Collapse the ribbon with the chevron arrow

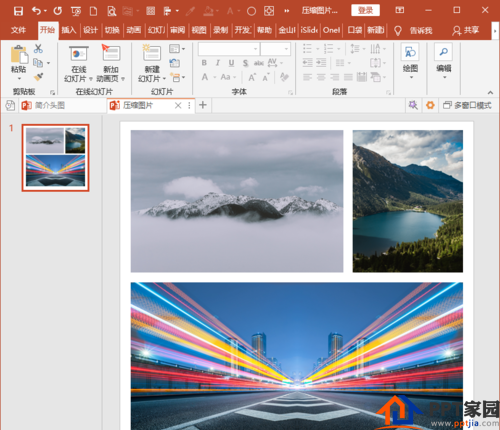coord(490,92)
